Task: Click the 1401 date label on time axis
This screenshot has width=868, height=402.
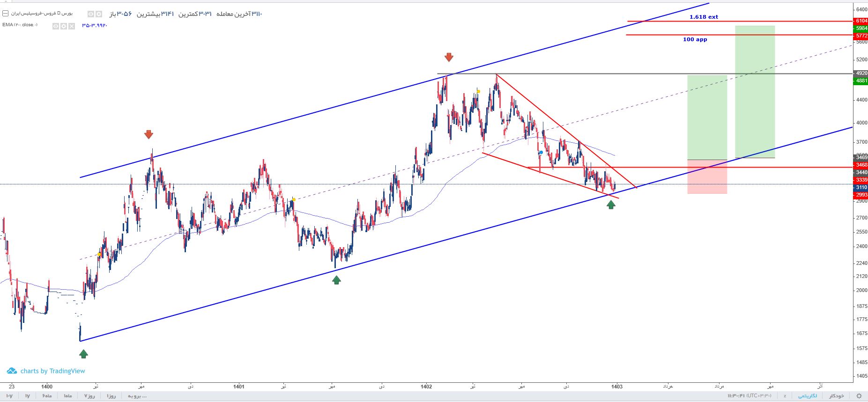Action: [239, 387]
